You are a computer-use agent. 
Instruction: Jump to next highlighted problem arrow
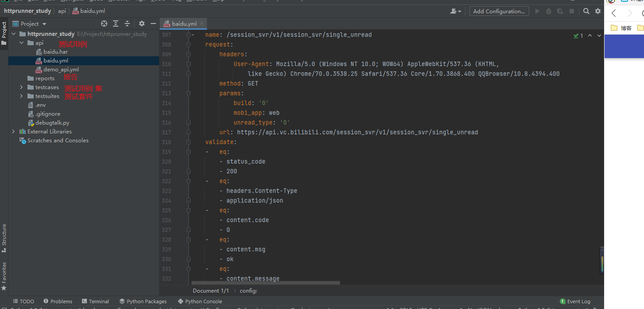coord(599,35)
